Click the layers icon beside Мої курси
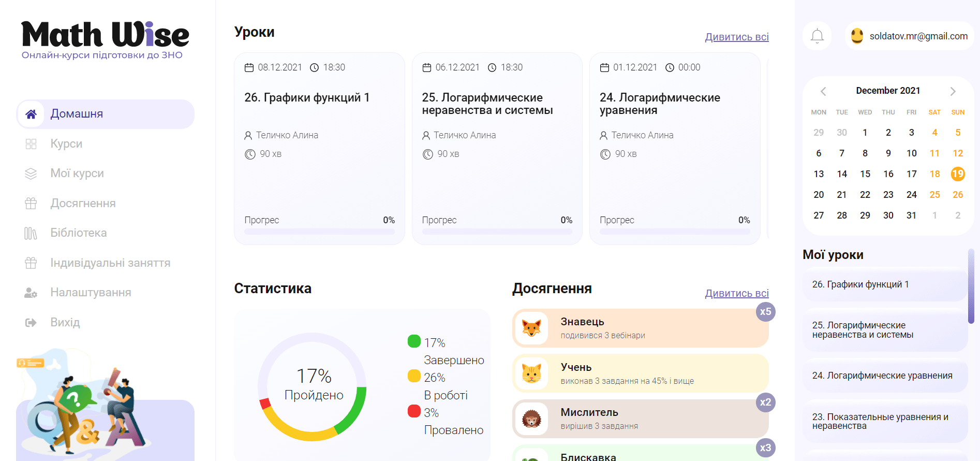The width and height of the screenshot is (980, 461). tap(31, 174)
